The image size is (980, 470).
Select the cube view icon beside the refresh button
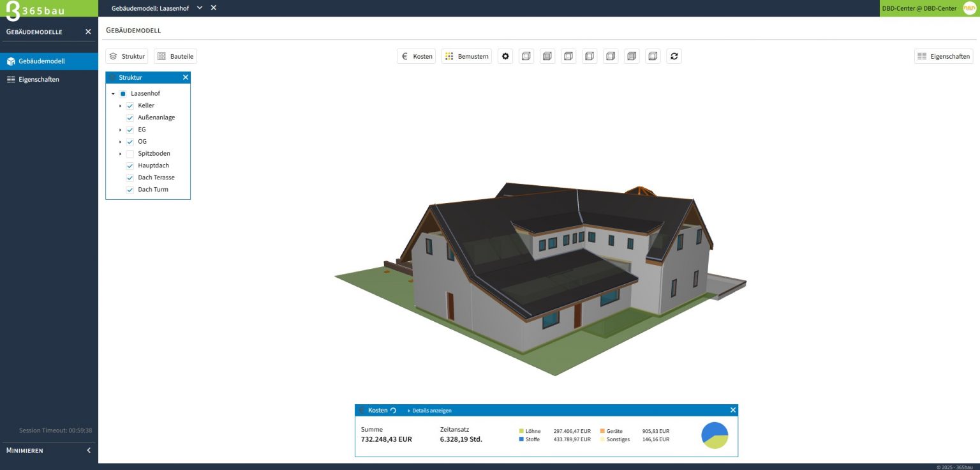coord(653,56)
